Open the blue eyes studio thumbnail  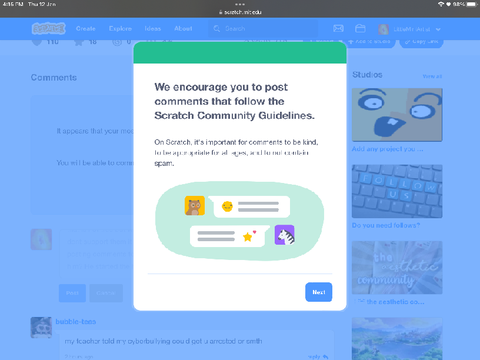397,115
